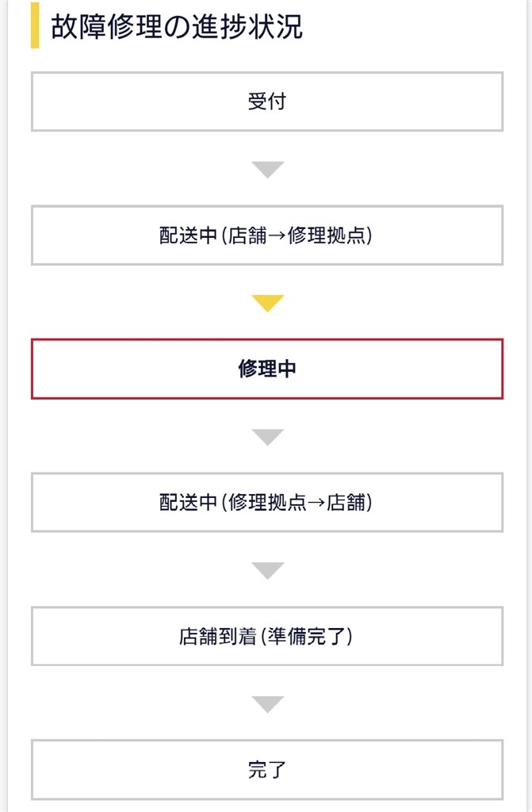Select the 店舗到着(準備完了) step
The image size is (532, 812).
coord(266,634)
